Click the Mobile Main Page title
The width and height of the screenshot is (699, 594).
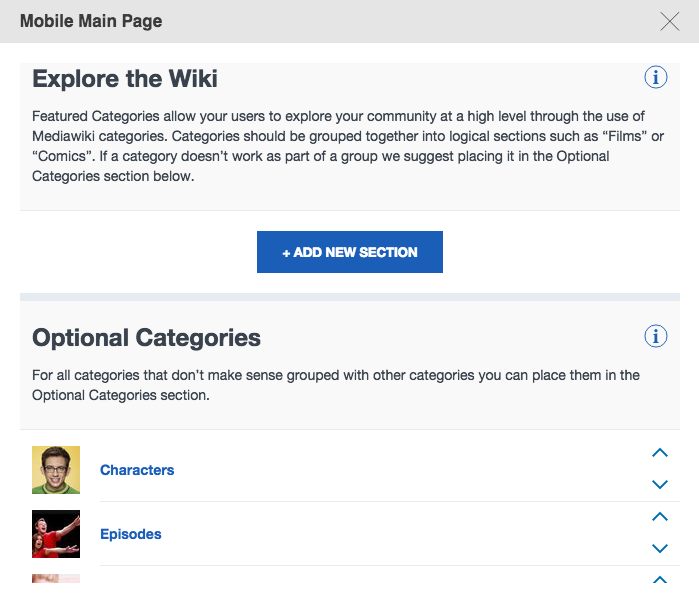91,21
